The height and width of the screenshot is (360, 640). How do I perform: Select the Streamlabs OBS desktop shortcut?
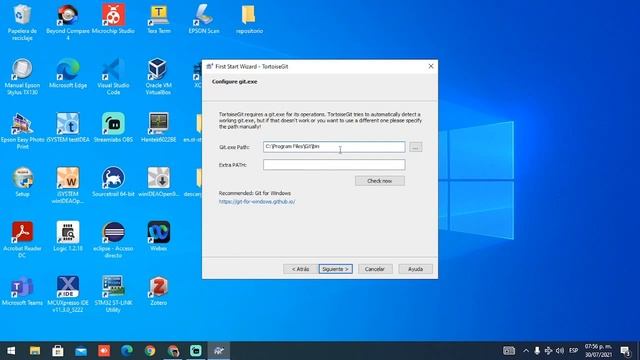coord(113,128)
